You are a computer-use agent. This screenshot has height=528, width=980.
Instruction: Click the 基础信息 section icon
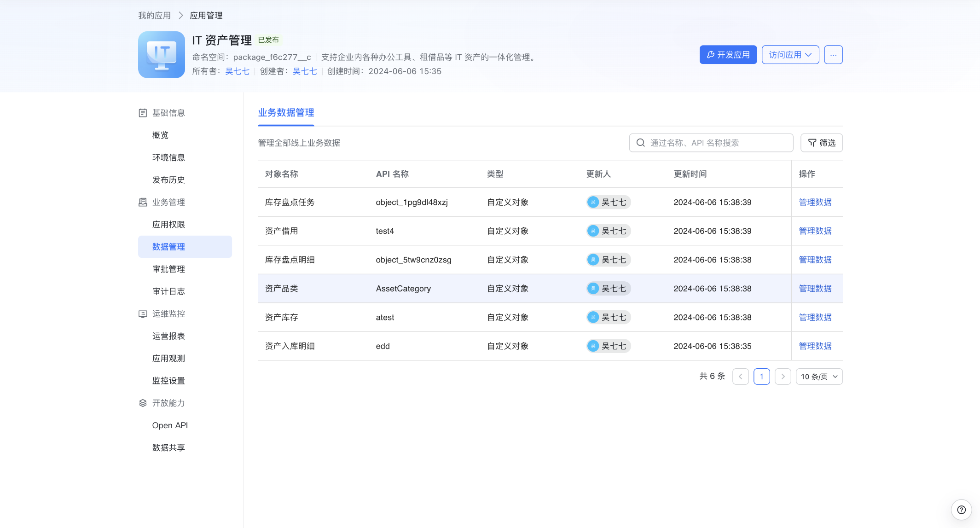click(x=143, y=113)
